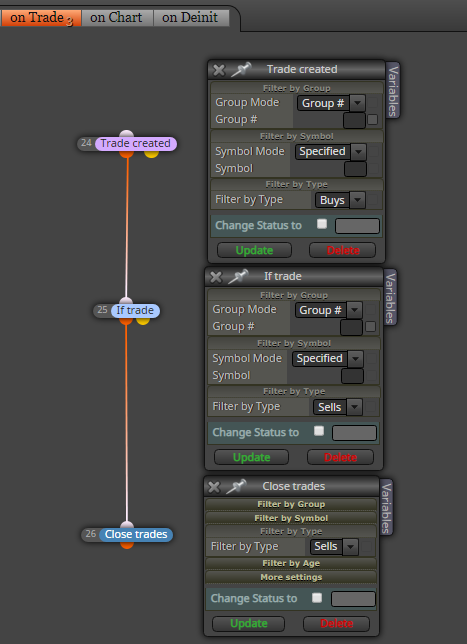Open Variables side tab of Trade created panel
The image size is (467, 644).
tap(393, 90)
